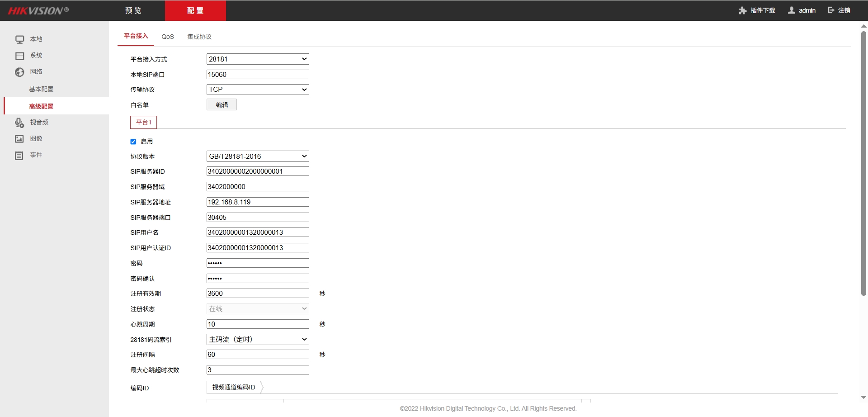This screenshot has height=417, width=868.
Task: Open the 基本配置 sidebar item
Action: [x=41, y=89]
